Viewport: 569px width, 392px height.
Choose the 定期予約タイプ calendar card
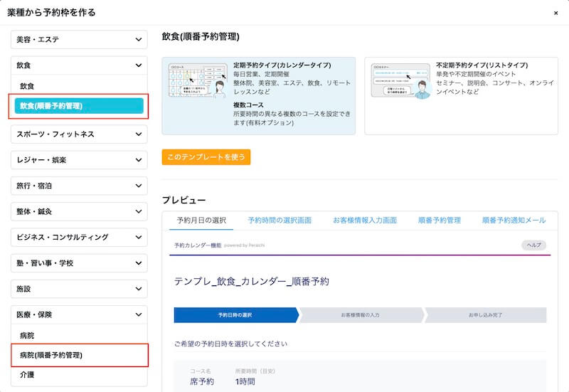(258, 96)
